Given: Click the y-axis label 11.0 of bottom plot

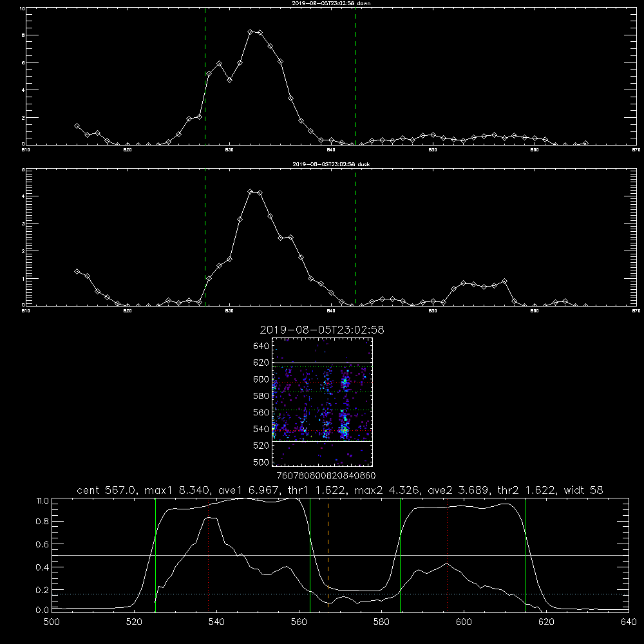Looking at the screenshot, I should pos(43,501).
